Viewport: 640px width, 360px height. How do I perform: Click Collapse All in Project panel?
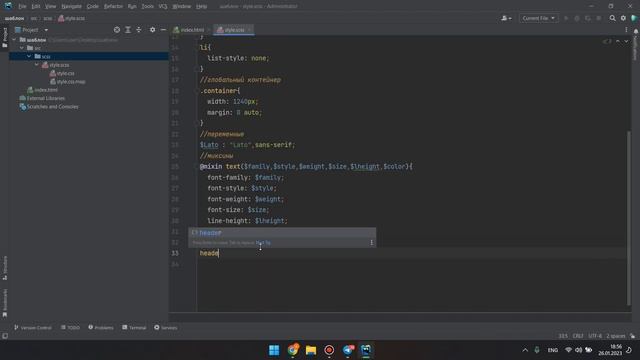click(139, 30)
